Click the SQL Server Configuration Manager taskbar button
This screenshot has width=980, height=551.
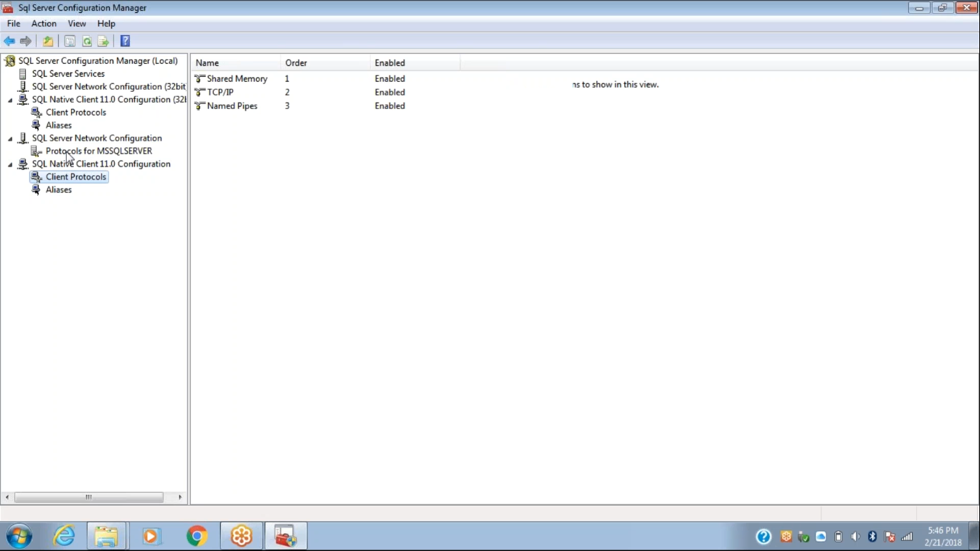(286, 536)
